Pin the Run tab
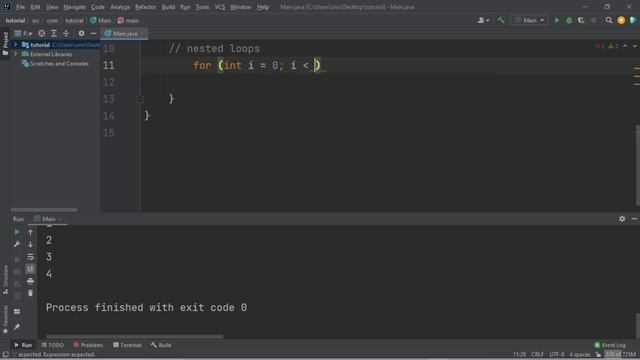This screenshot has width=640, height=360. (17, 327)
